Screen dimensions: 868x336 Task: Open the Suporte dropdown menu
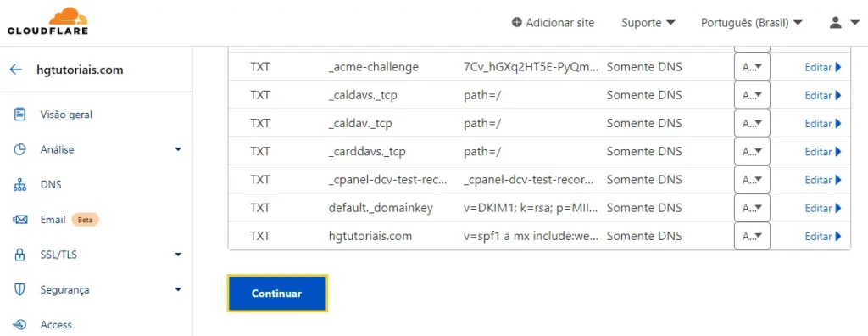[x=648, y=23]
